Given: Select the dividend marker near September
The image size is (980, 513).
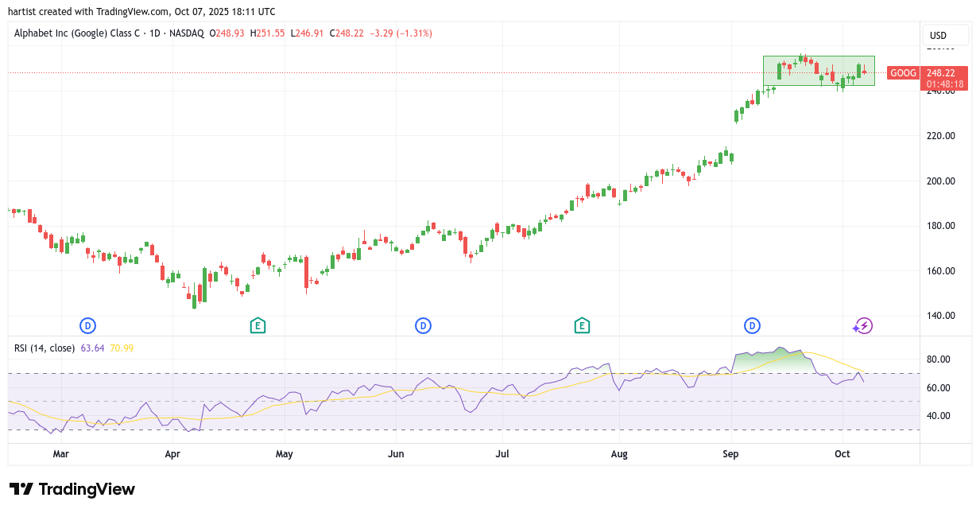Looking at the screenshot, I should (752, 325).
